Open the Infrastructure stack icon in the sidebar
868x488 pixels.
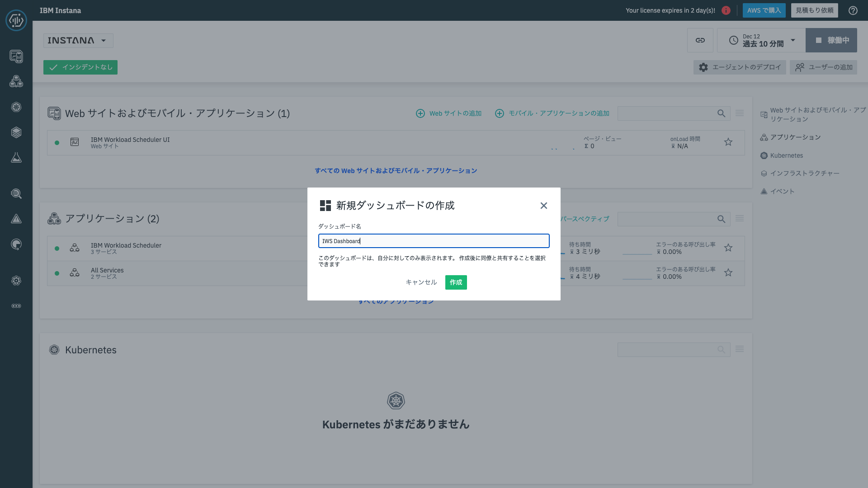pyautogui.click(x=16, y=132)
